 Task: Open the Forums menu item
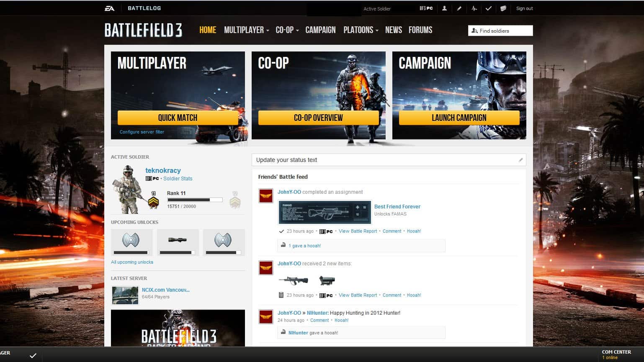tap(420, 30)
